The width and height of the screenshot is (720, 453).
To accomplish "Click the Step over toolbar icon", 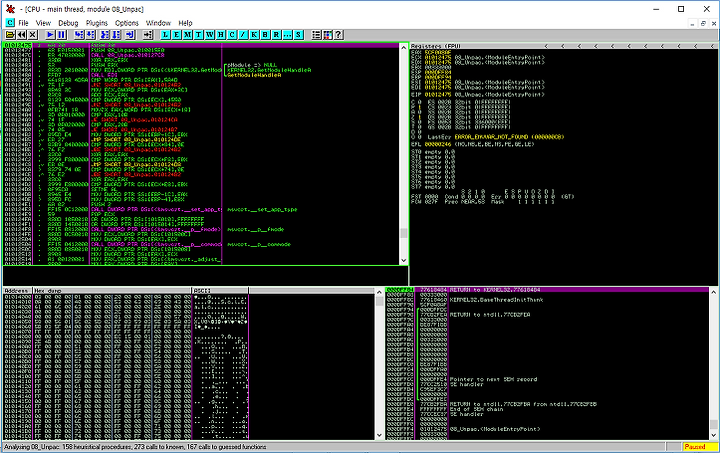I will coord(90,35).
